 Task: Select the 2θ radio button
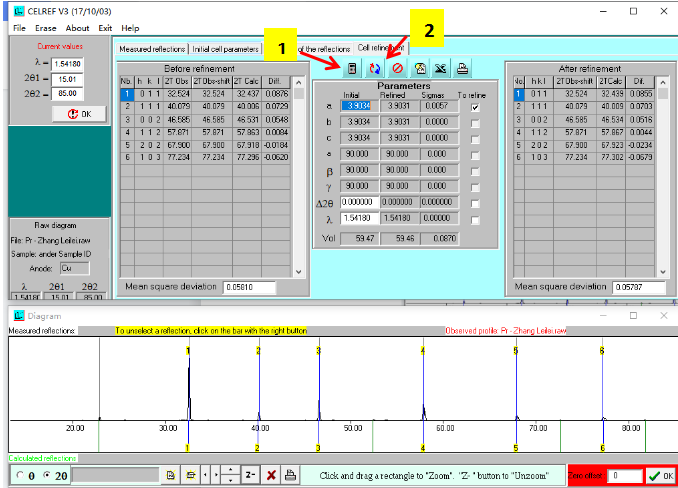pos(48,475)
